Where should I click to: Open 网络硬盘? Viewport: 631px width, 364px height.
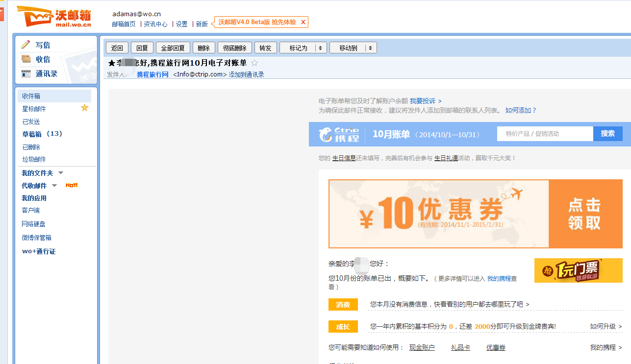[x=33, y=224]
